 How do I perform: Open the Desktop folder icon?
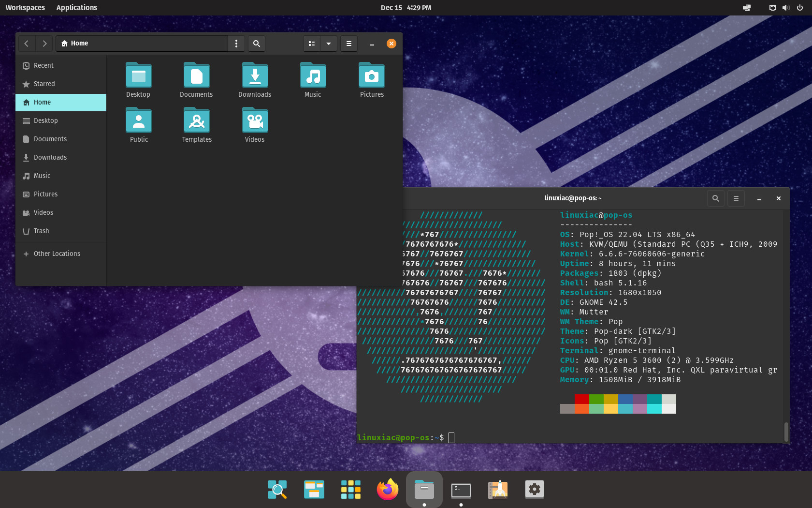tap(138, 75)
